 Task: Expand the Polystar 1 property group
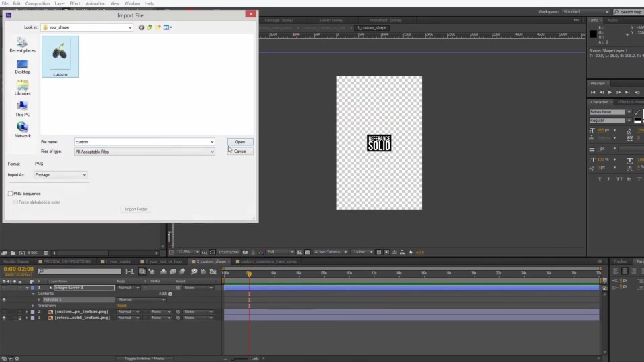tap(40, 300)
